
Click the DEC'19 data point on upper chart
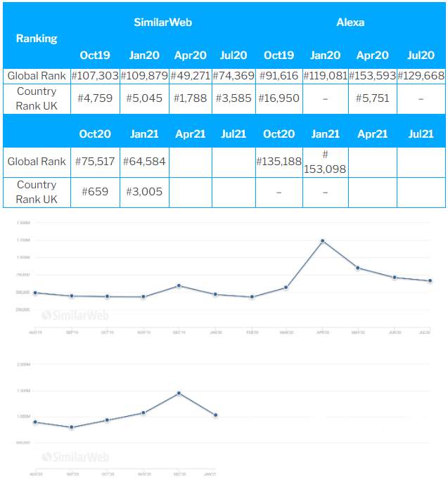tap(179, 285)
